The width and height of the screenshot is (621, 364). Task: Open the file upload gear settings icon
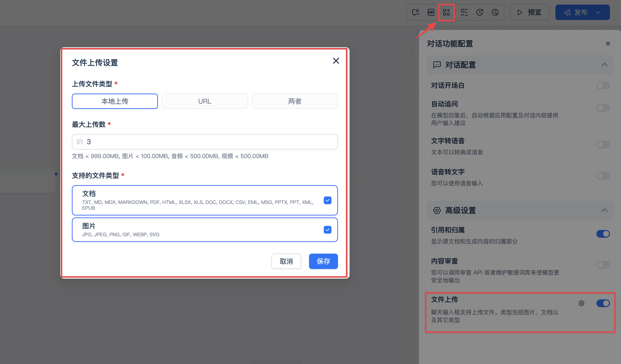[581, 303]
